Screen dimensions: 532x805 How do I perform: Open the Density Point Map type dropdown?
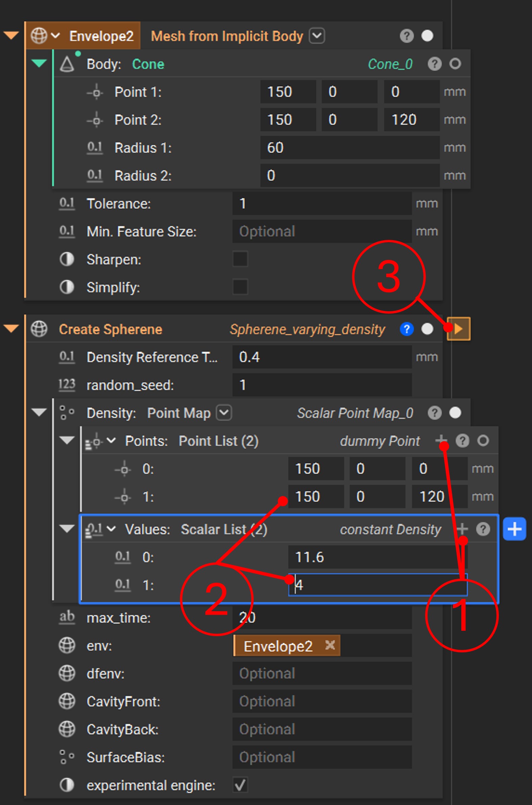[224, 413]
